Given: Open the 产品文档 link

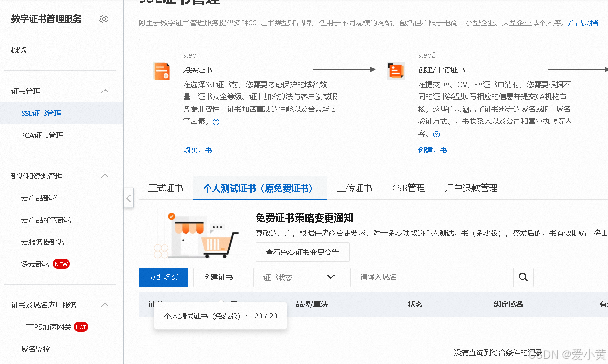Looking at the screenshot, I should pos(583,23).
